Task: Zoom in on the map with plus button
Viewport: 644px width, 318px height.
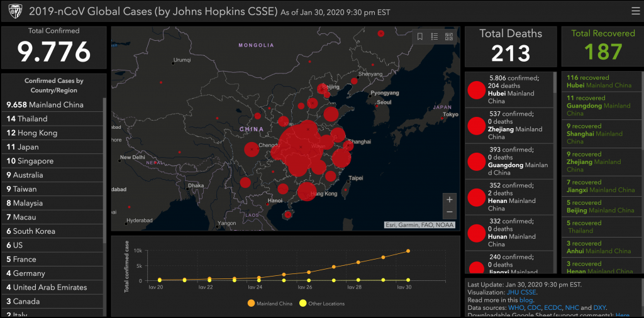Action: tap(449, 200)
